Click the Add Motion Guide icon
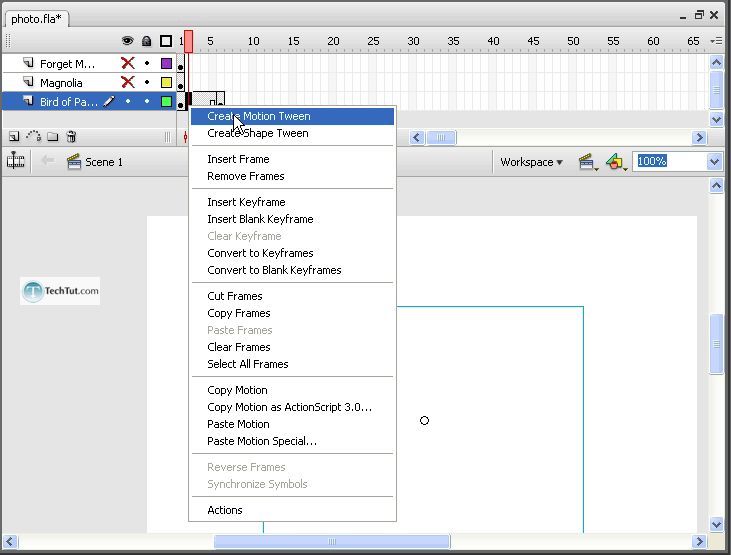Image resolution: width=731 pixels, height=555 pixels. click(34, 136)
